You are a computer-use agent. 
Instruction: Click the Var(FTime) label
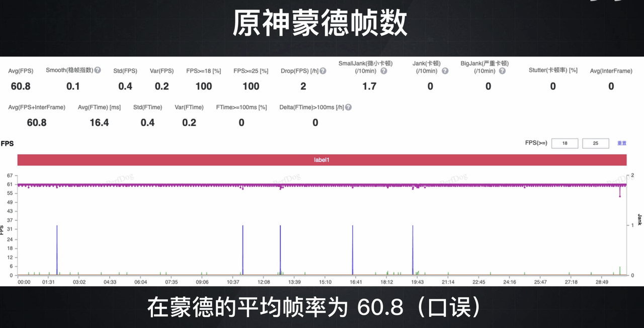click(189, 107)
